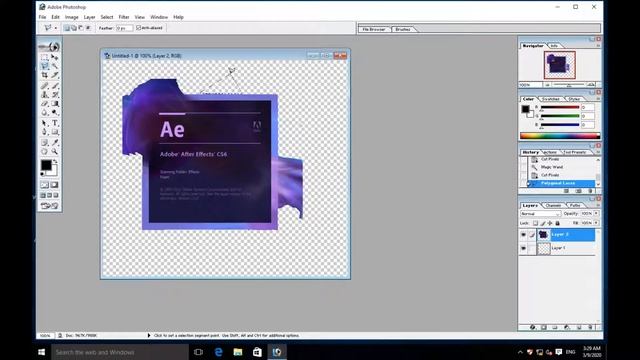Image resolution: width=640 pixels, height=360 pixels.
Task: Select the Blur tool
Action: tap(44, 113)
